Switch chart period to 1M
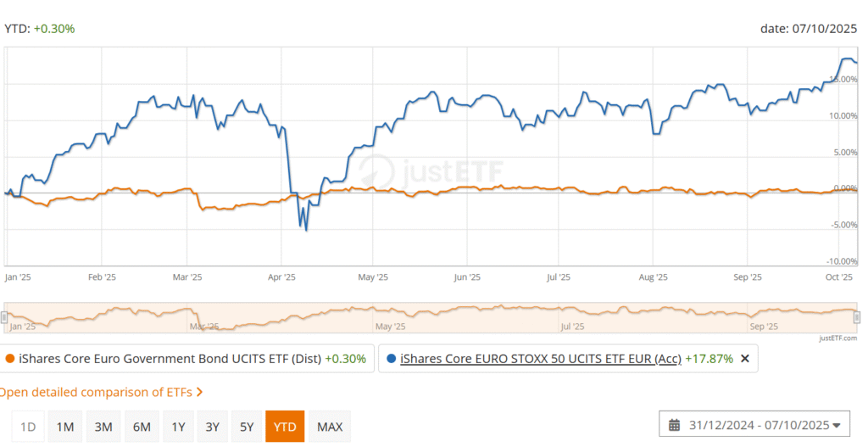 pos(64,427)
